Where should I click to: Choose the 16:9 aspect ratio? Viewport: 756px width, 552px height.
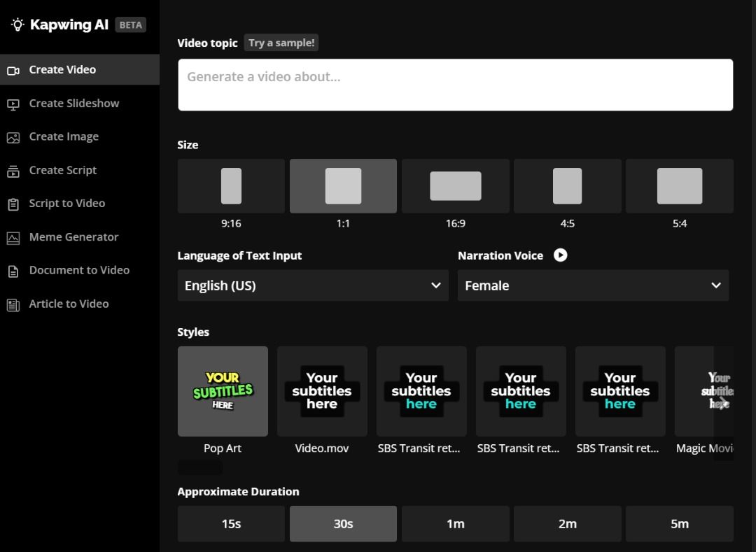point(455,186)
